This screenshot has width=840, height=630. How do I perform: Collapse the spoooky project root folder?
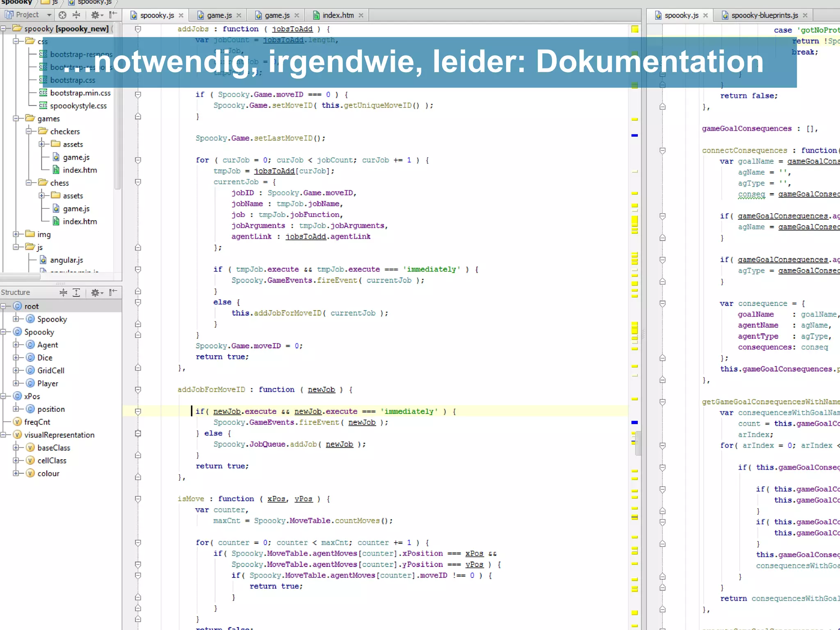click(3, 29)
